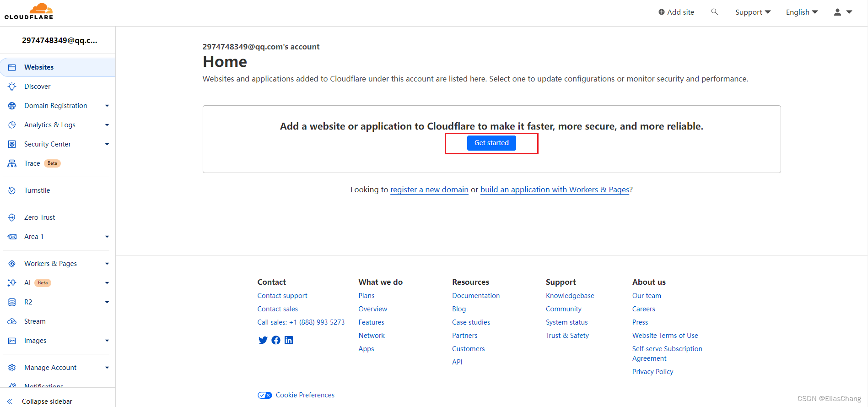Click the account name at sidebar top

coord(59,40)
